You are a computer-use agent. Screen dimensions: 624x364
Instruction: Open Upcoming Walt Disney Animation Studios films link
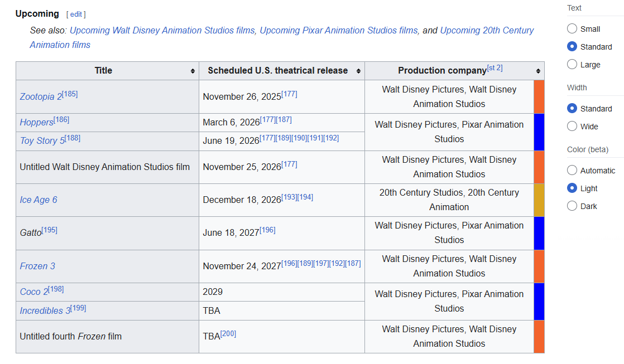(x=162, y=31)
